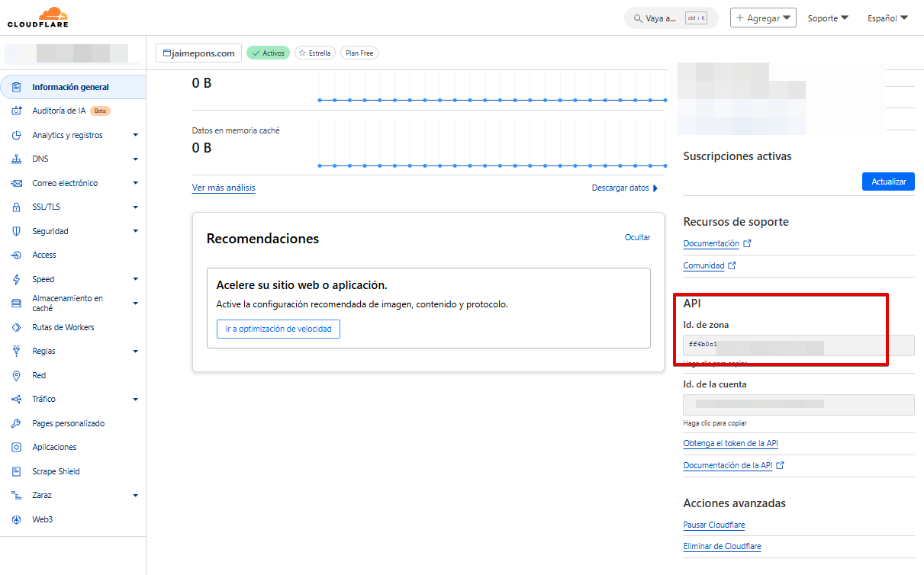The image size is (924, 575).
Task: Click the Web3 sidebar icon
Action: [x=17, y=520]
